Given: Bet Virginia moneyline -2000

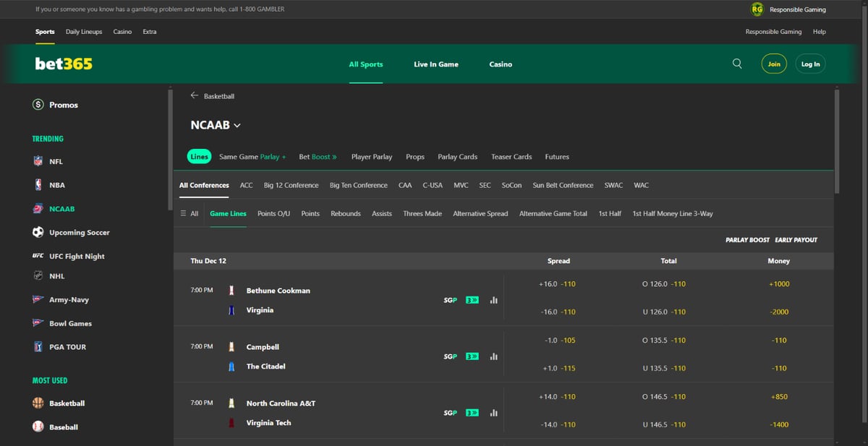Looking at the screenshot, I should coord(779,312).
